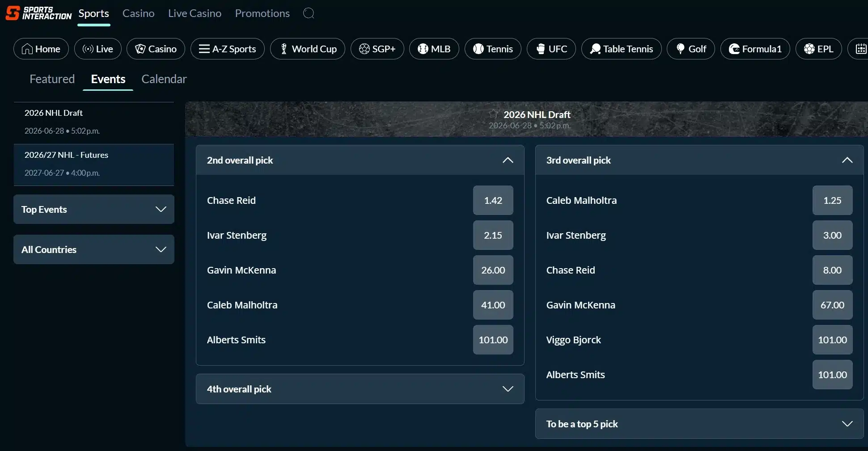Select the 2026/27 NHL - Futures event
Viewport: 868px width, 451px height.
coord(94,164)
